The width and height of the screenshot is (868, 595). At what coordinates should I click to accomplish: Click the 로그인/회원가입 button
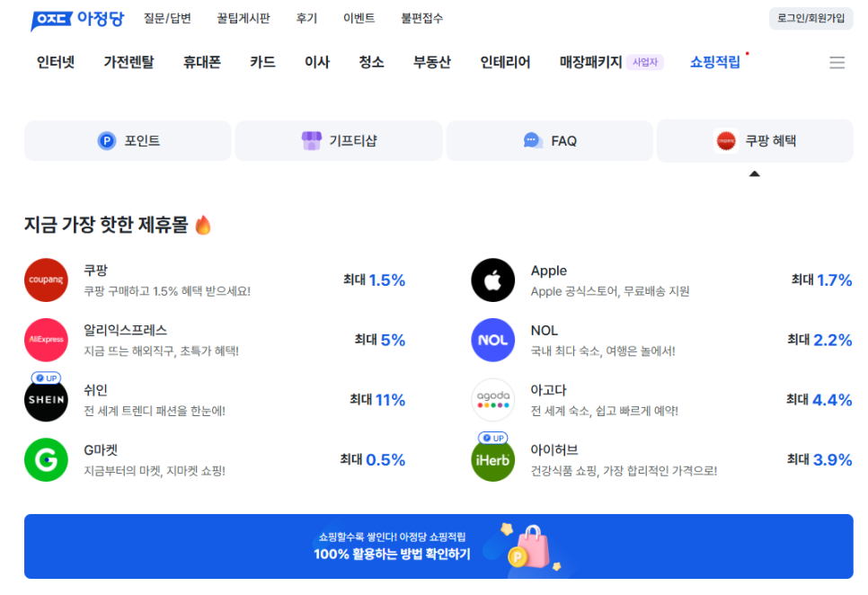click(810, 18)
